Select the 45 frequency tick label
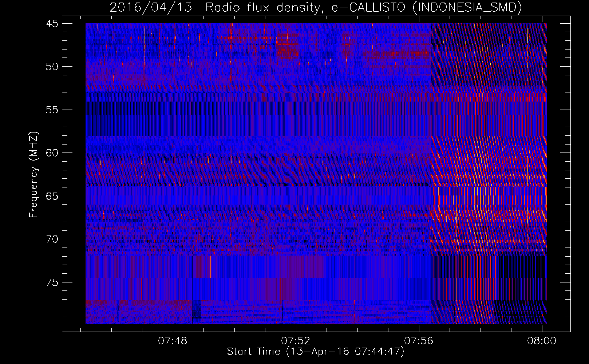 [x=52, y=24]
